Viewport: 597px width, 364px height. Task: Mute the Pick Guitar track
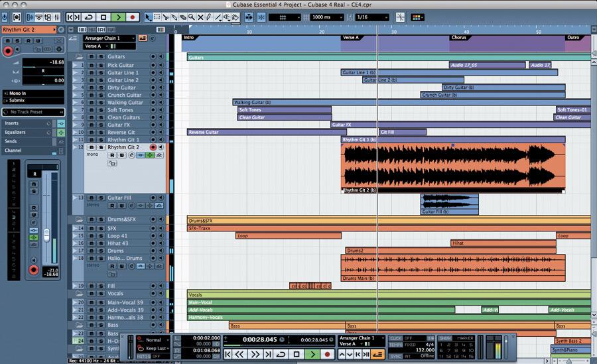[x=92, y=65]
